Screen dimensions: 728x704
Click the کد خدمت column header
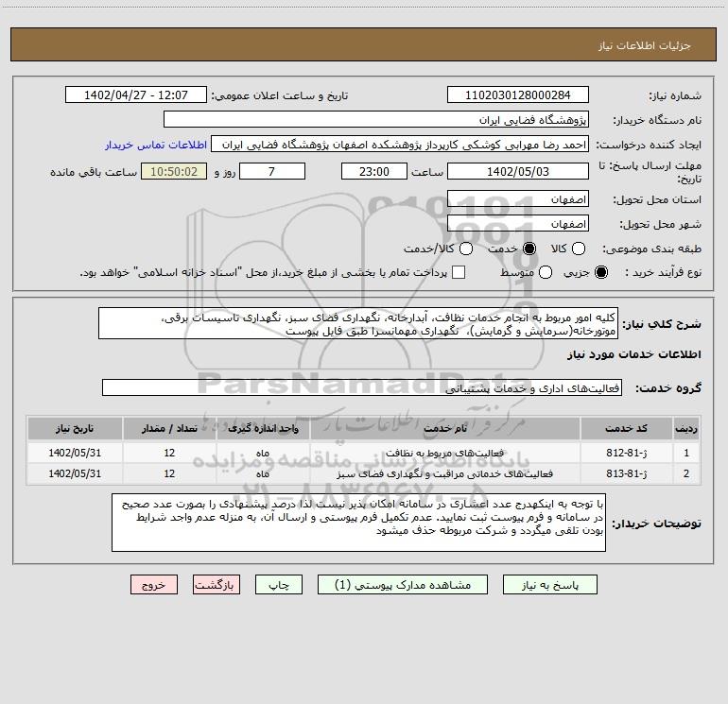pyautogui.click(x=626, y=428)
